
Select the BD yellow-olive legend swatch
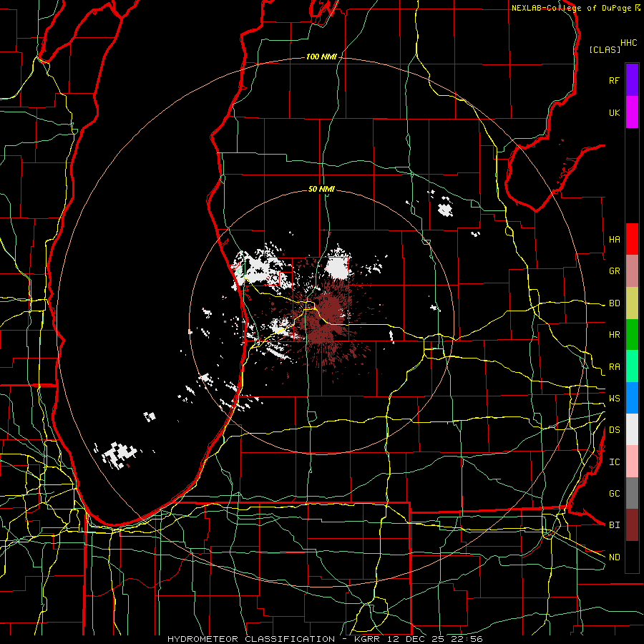click(632, 303)
